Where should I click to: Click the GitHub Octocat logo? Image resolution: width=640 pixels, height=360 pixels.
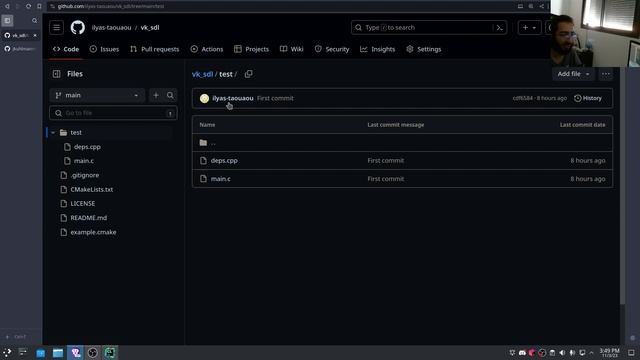pyautogui.click(x=78, y=27)
